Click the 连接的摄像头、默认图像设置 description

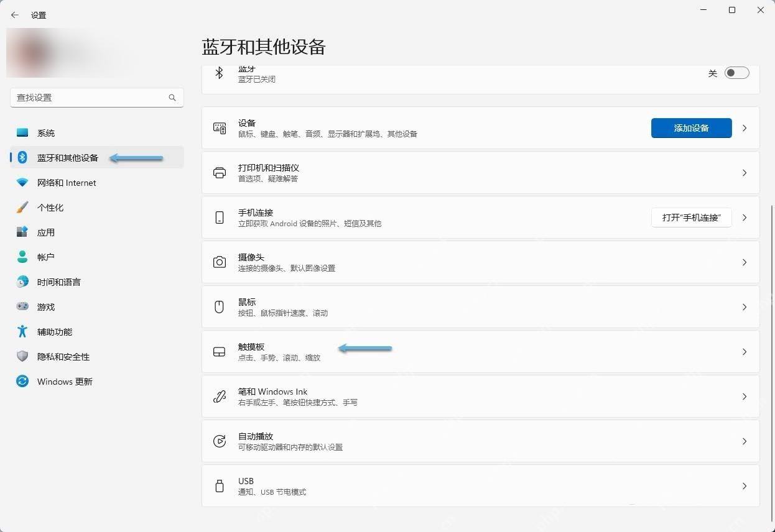287,268
